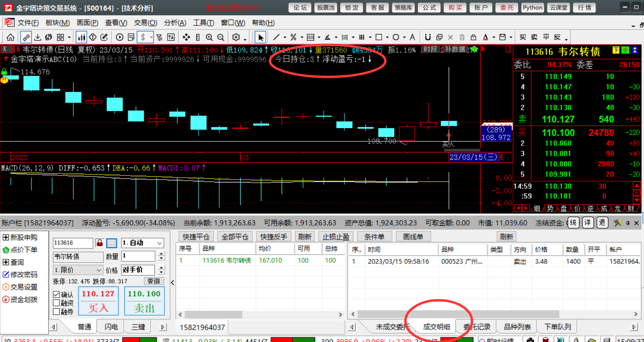Select the rectangle shape drawing tool
The height and width of the screenshot is (342, 644).
tap(379, 37)
